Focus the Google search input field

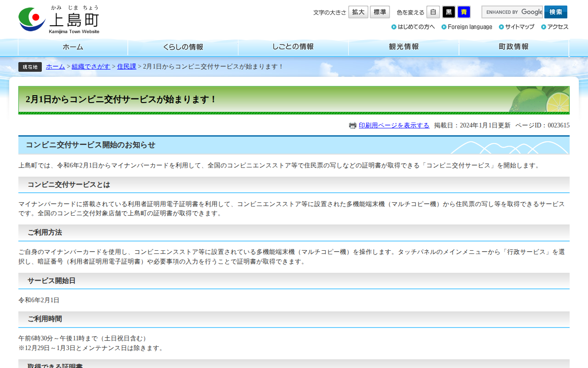(x=512, y=12)
